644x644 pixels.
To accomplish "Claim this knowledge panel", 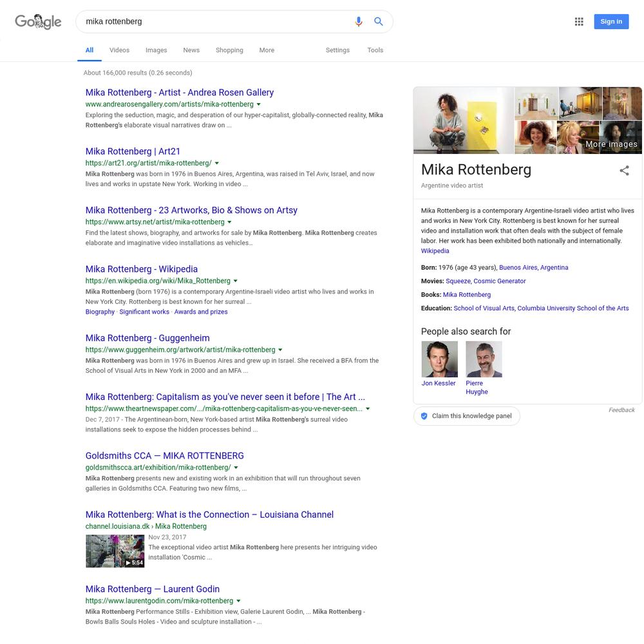I will (x=466, y=416).
